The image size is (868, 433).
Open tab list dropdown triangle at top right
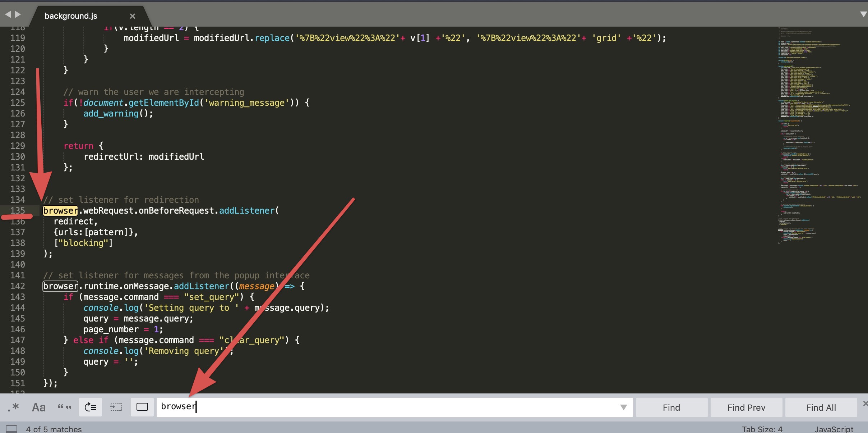point(863,14)
